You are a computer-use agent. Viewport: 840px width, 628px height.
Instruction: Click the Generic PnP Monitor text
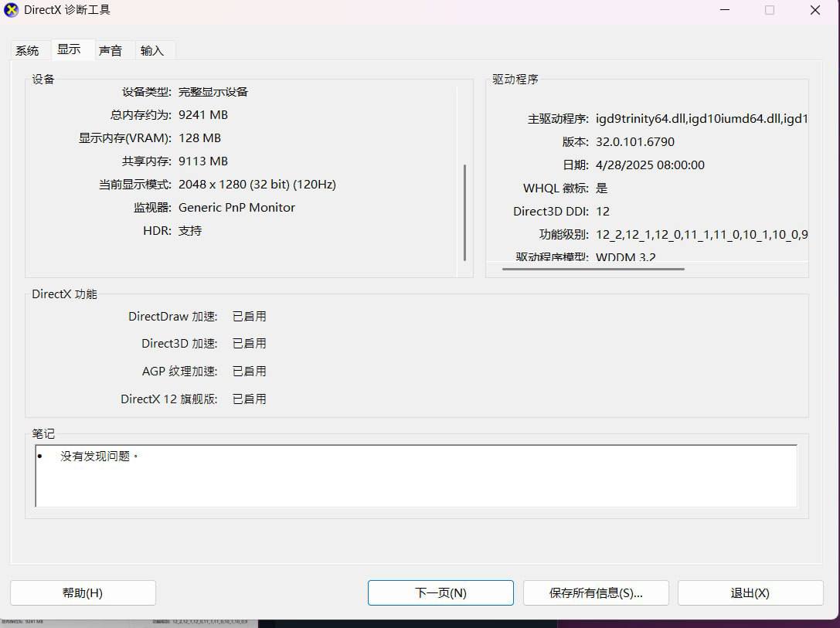pos(236,208)
